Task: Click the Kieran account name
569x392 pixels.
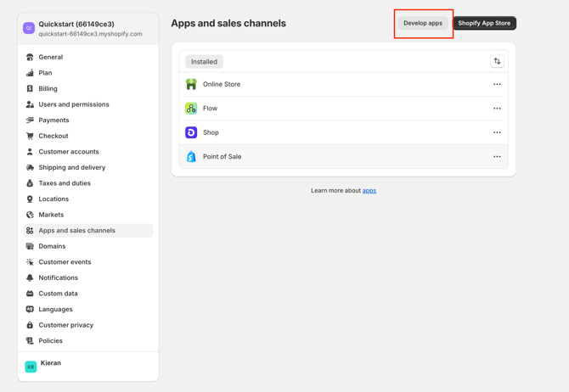Action: pyautogui.click(x=51, y=363)
